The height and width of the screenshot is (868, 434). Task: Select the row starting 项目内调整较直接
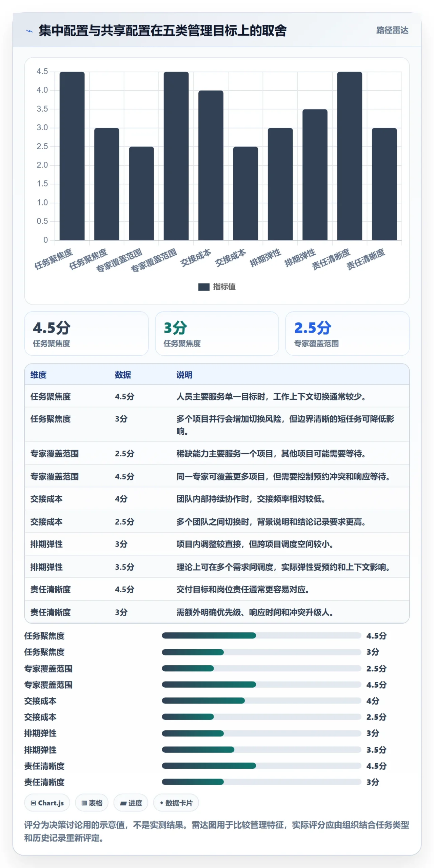click(217, 544)
